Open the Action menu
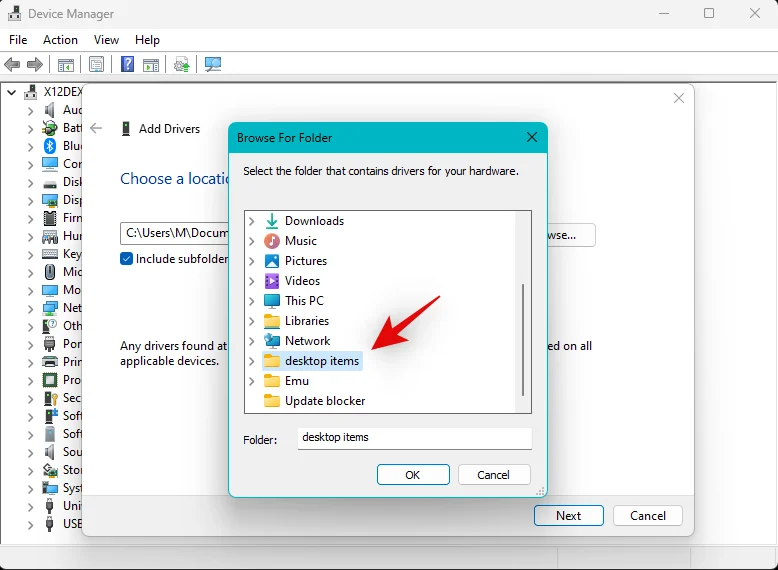Viewport: 778px width, 570px height. point(61,40)
